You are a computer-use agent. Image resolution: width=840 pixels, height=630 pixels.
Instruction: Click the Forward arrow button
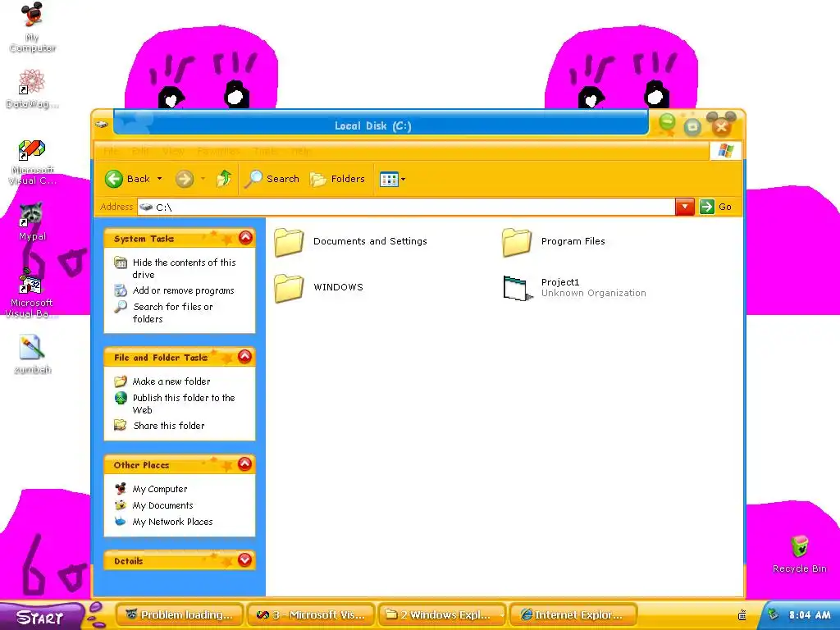click(185, 179)
